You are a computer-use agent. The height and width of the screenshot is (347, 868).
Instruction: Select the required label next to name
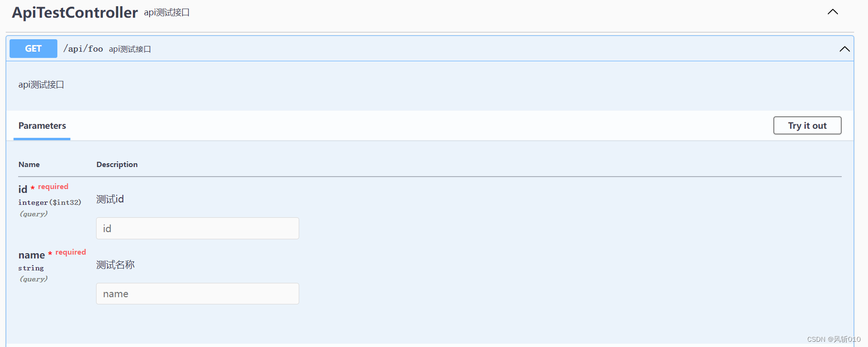tap(70, 252)
